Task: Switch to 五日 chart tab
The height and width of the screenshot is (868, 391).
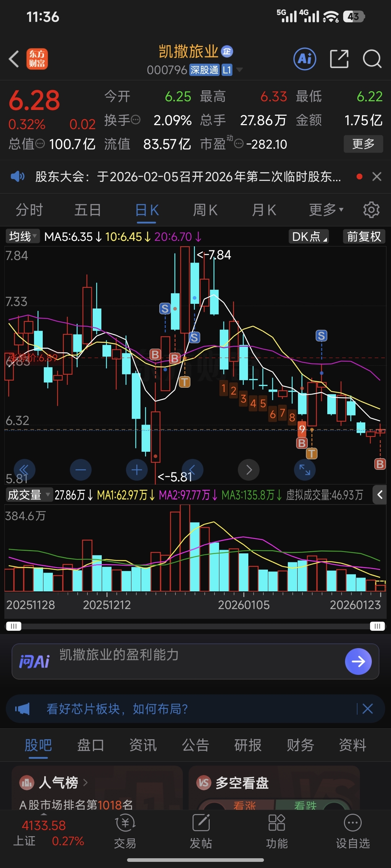Action: [88, 210]
